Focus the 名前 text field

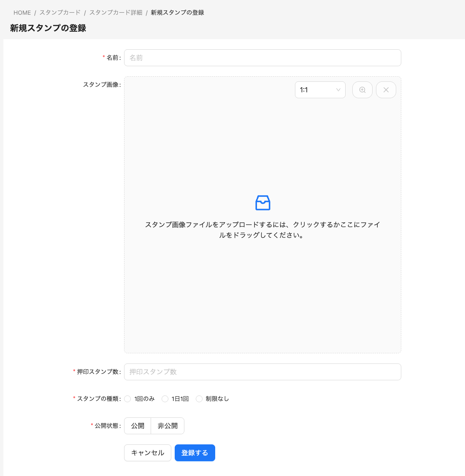coord(262,58)
